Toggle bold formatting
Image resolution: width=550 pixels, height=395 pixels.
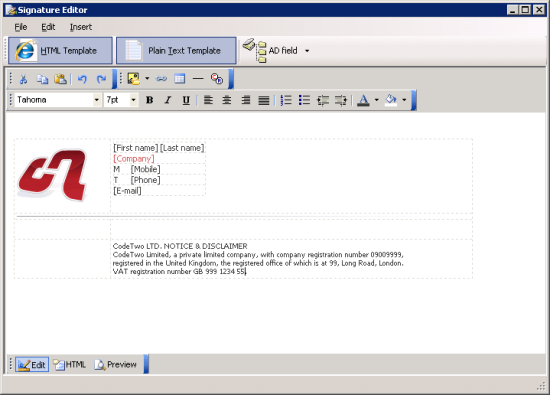coord(149,100)
